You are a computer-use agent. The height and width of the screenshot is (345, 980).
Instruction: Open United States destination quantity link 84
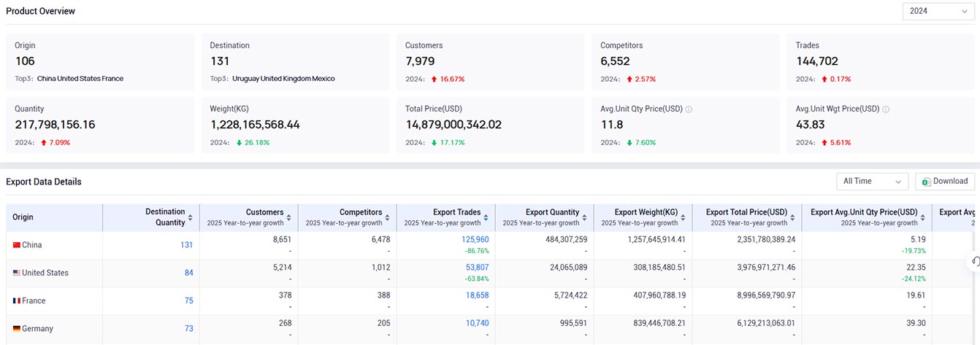(x=188, y=273)
